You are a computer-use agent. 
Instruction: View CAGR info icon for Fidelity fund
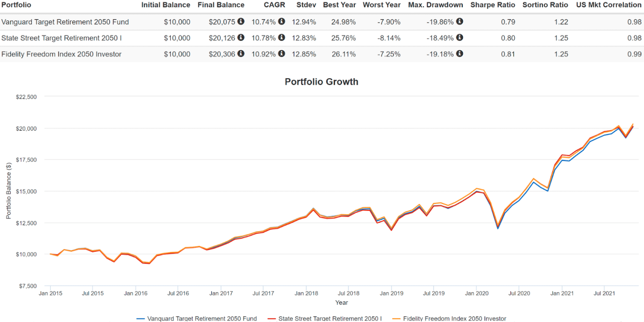[x=281, y=54]
